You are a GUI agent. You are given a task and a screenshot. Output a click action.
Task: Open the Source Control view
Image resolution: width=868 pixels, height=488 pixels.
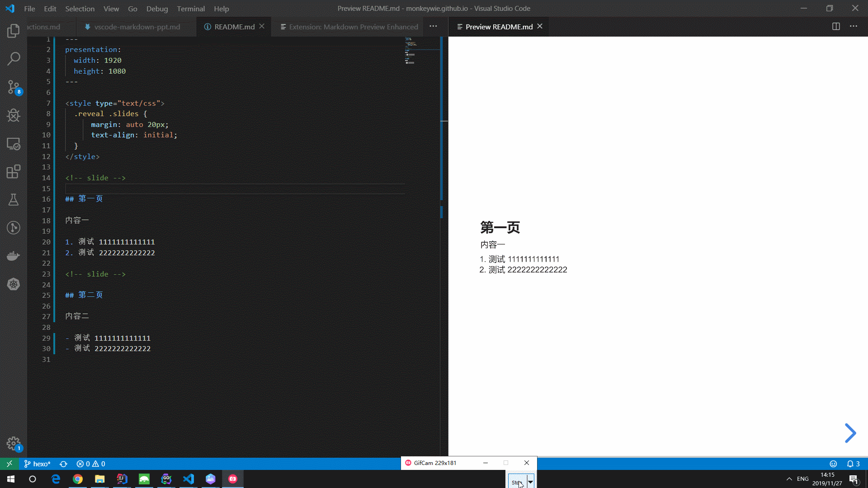click(x=14, y=88)
